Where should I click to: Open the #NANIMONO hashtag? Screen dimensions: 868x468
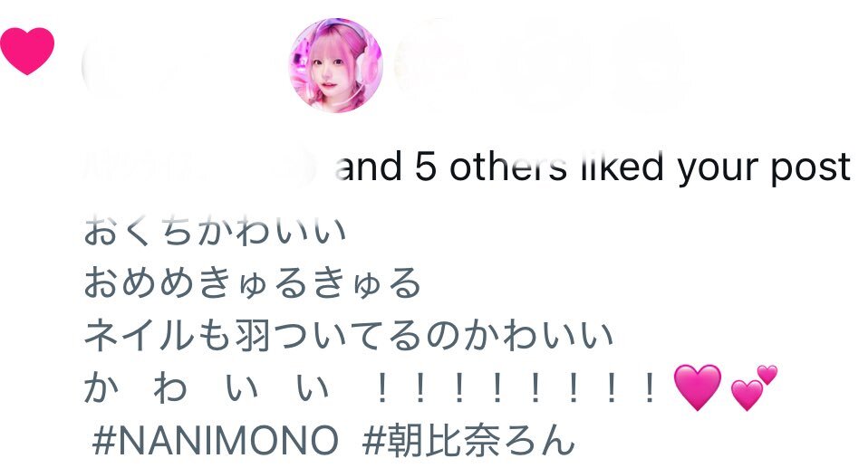point(215,441)
